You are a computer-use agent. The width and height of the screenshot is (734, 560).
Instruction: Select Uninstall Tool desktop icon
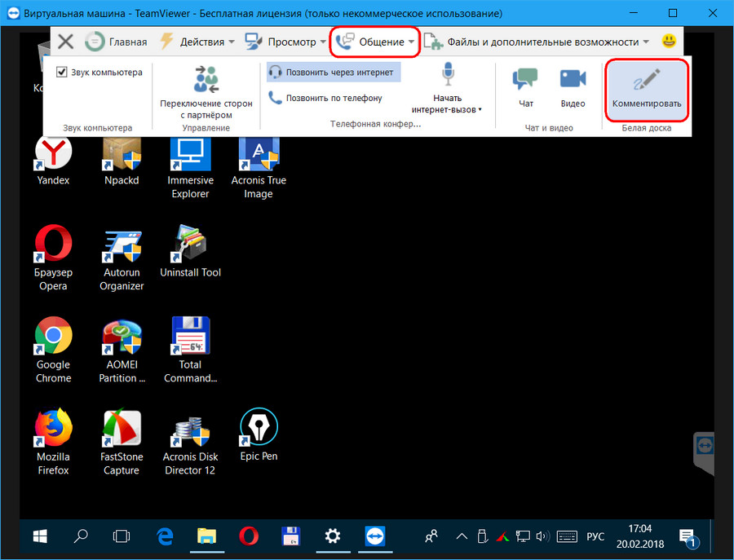190,251
